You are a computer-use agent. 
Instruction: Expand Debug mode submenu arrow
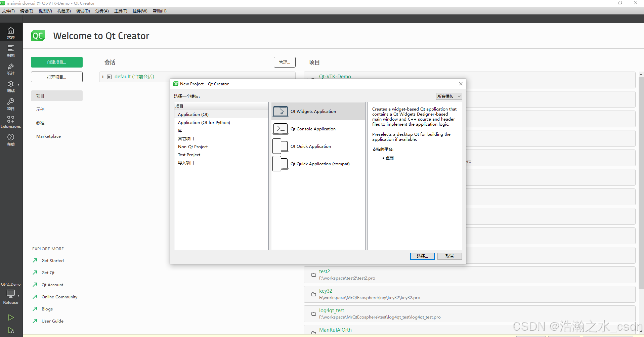point(18,84)
